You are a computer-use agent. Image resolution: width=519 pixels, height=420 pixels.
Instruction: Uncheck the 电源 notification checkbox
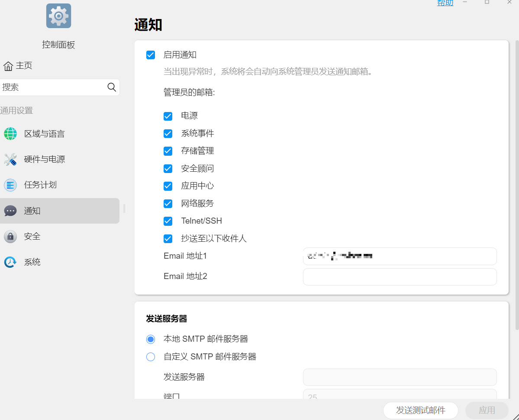(x=168, y=116)
